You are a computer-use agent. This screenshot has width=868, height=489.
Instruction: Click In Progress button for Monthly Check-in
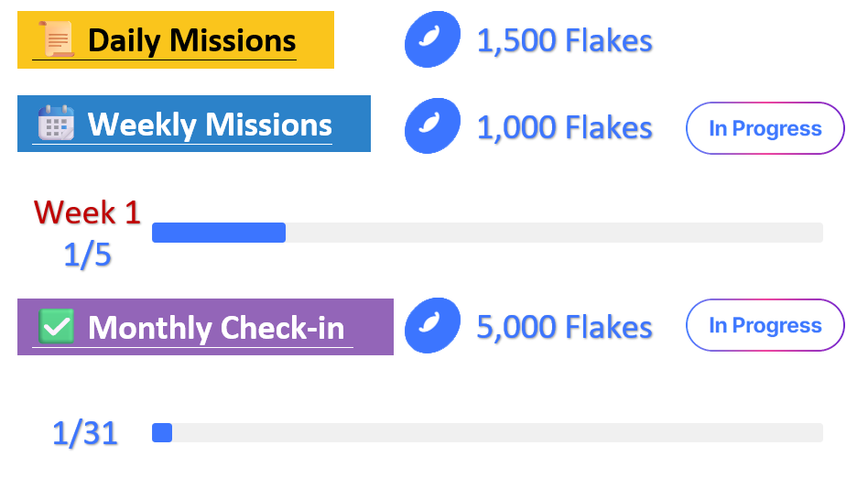[765, 325]
